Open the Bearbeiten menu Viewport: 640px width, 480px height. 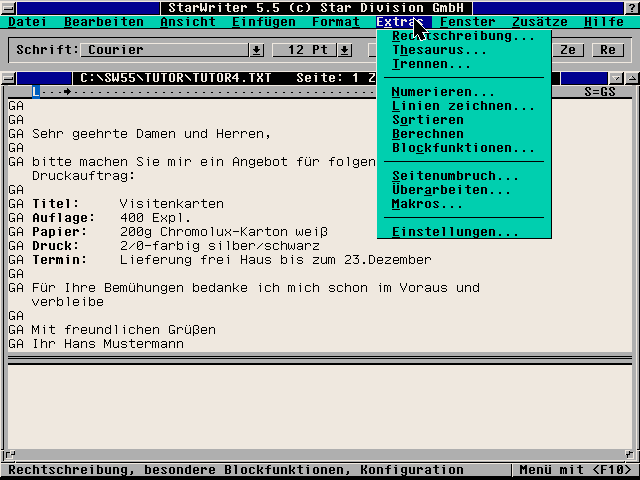[x=104, y=22]
